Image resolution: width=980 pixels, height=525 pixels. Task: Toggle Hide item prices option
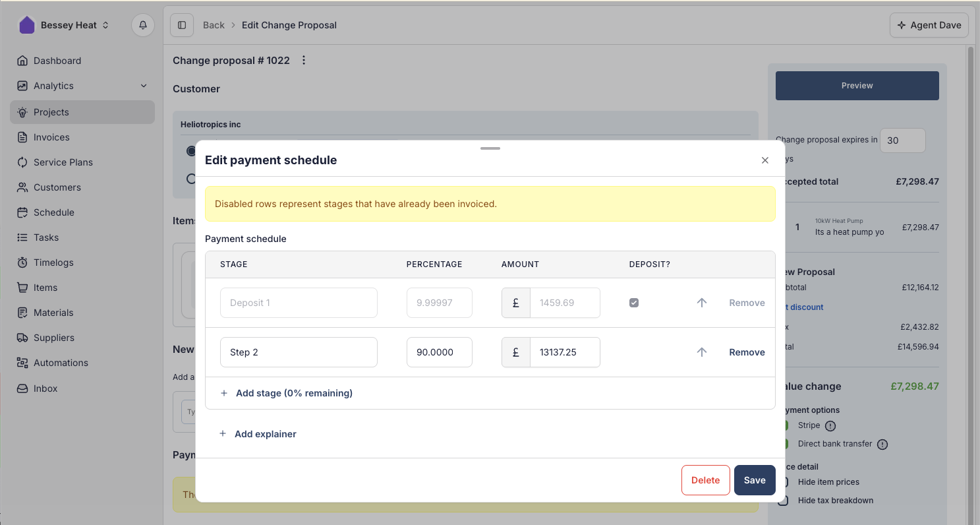(784, 482)
